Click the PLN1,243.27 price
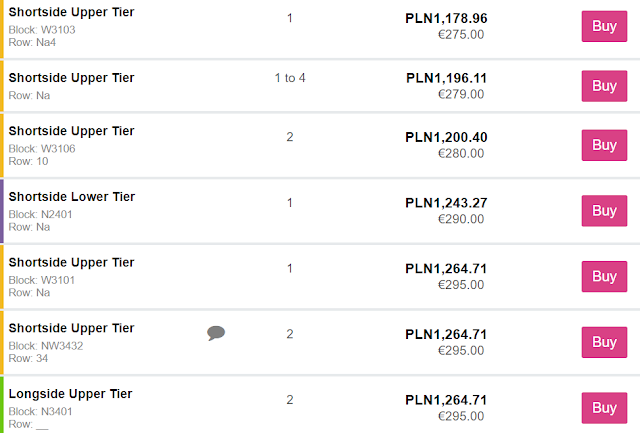The image size is (640, 433). pos(446,203)
